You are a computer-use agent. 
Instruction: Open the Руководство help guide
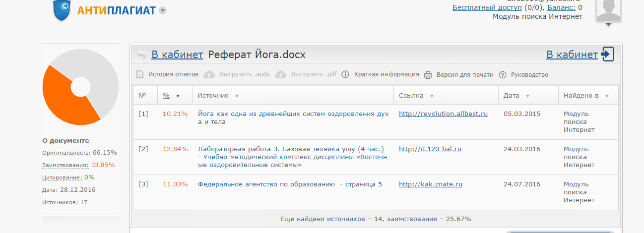[503, 75]
